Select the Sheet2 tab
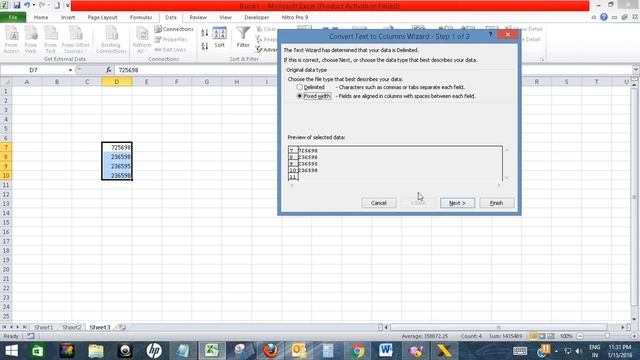The height and width of the screenshot is (360, 640). coord(71,327)
